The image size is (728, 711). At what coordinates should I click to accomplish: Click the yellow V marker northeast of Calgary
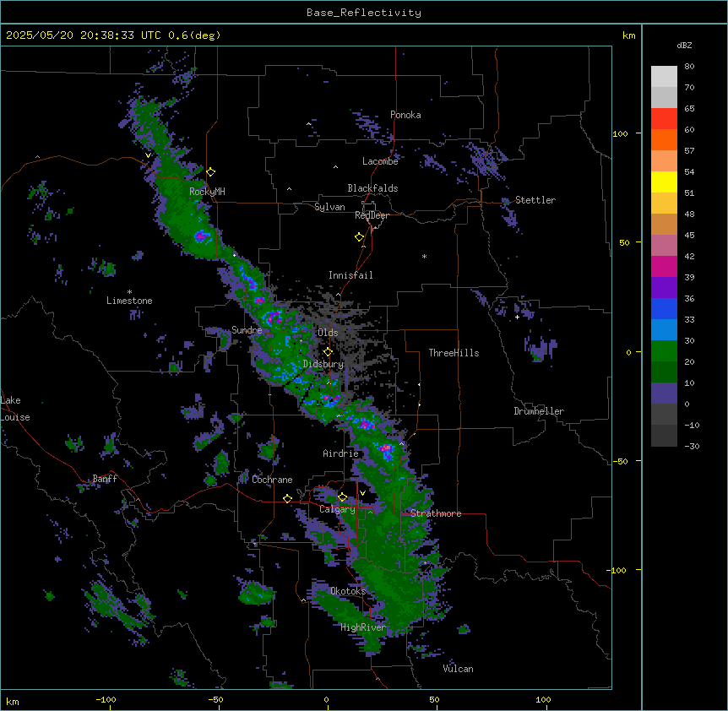[362, 493]
